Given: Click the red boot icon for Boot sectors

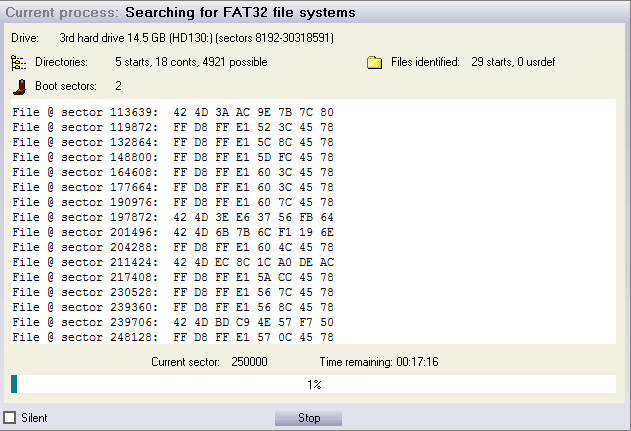Looking at the screenshot, I should click(19, 87).
